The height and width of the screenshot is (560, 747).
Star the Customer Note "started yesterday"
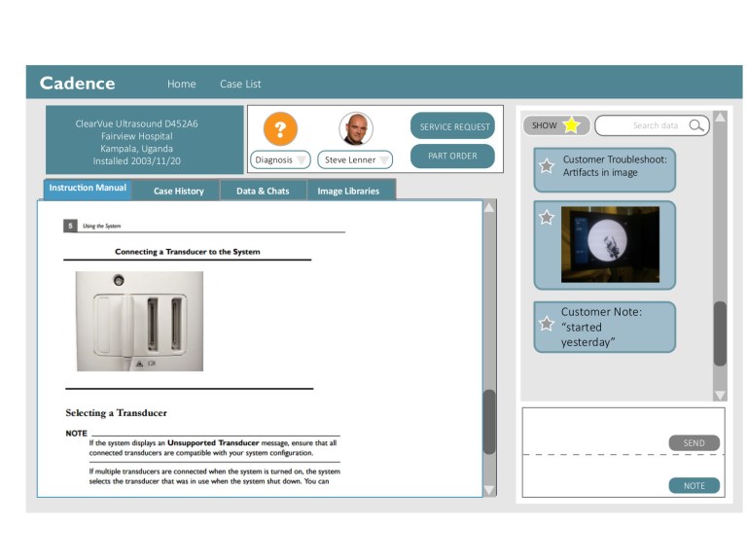pos(547,324)
